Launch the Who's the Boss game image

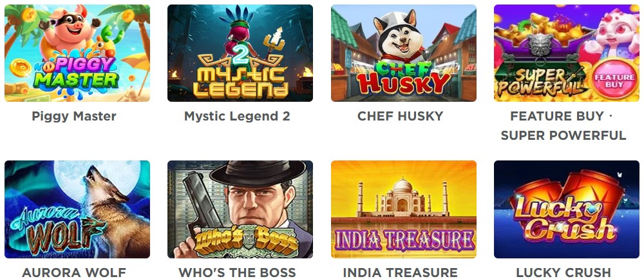click(x=240, y=209)
